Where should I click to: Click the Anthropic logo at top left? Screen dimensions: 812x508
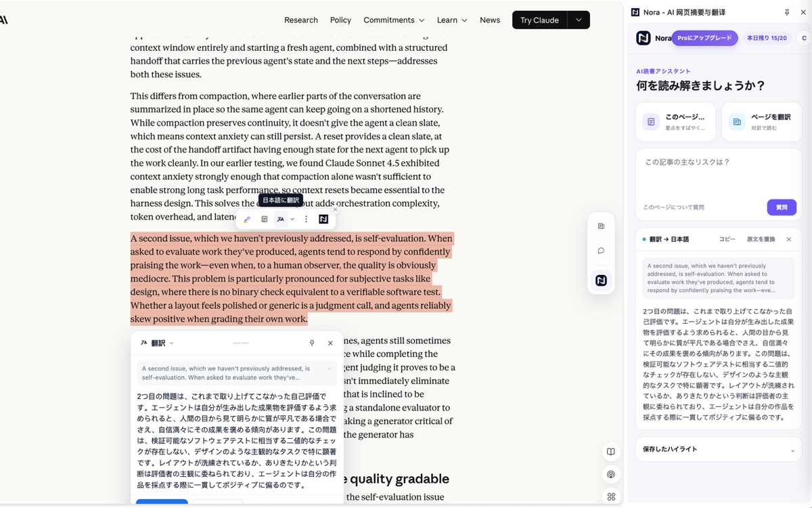3,20
